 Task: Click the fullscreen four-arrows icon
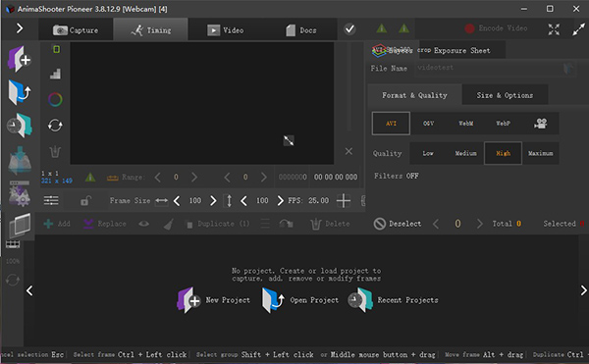(554, 29)
